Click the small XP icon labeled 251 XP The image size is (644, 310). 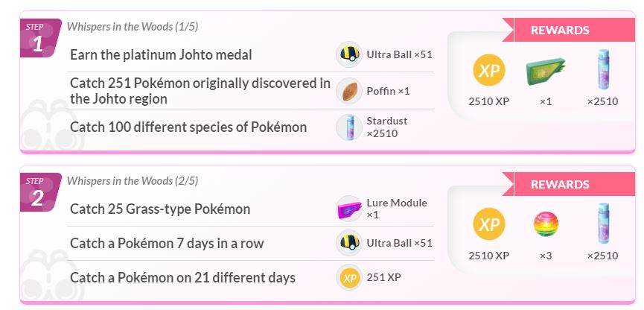pos(348,277)
